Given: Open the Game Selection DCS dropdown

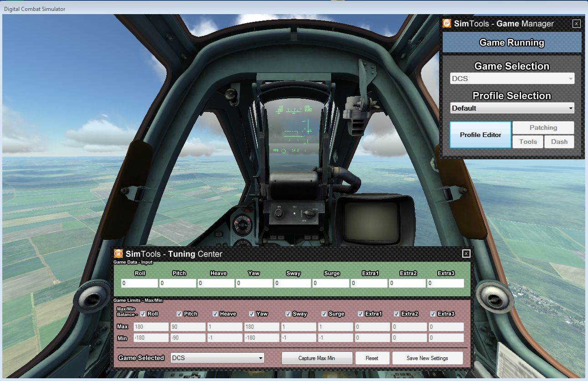Looking at the screenshot, I should [512, 79].
